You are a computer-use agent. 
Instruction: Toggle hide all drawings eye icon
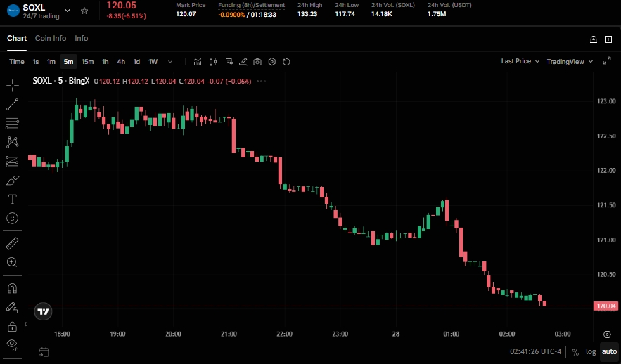tap(12, 344)
